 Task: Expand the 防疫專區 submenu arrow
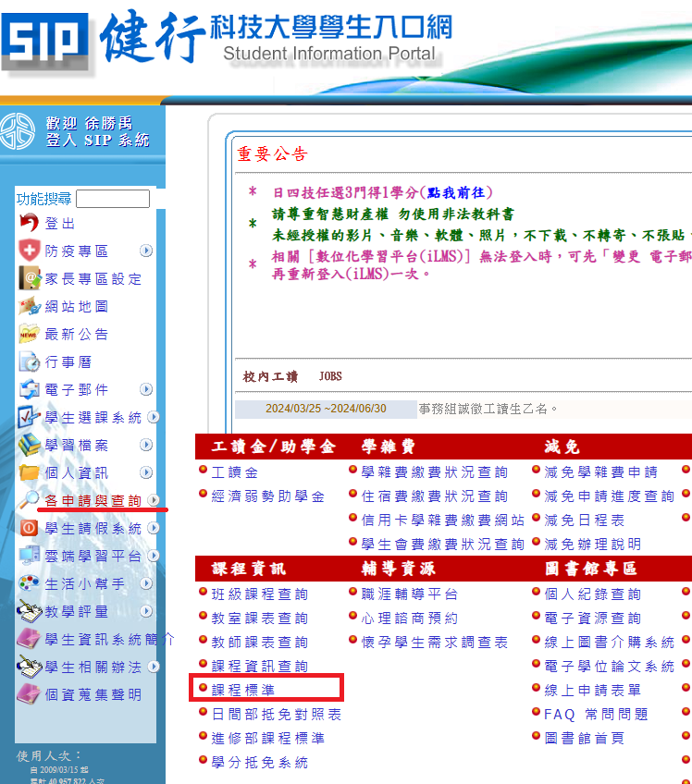tap(146, 251)
